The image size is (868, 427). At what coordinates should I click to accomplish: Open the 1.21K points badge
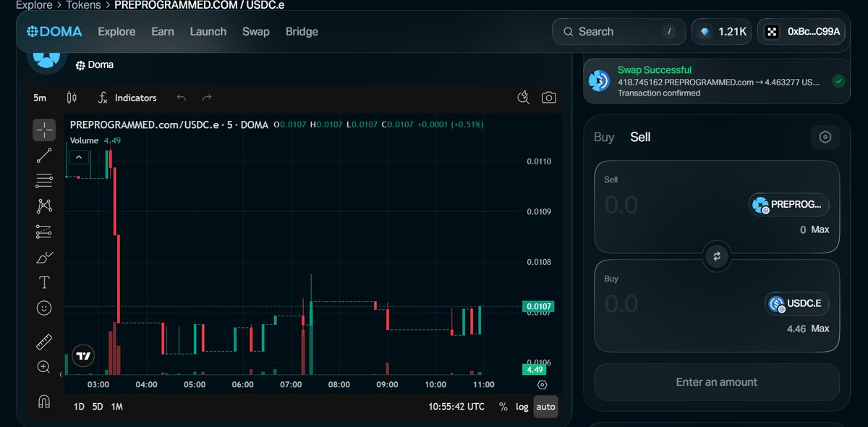(723, 32)
